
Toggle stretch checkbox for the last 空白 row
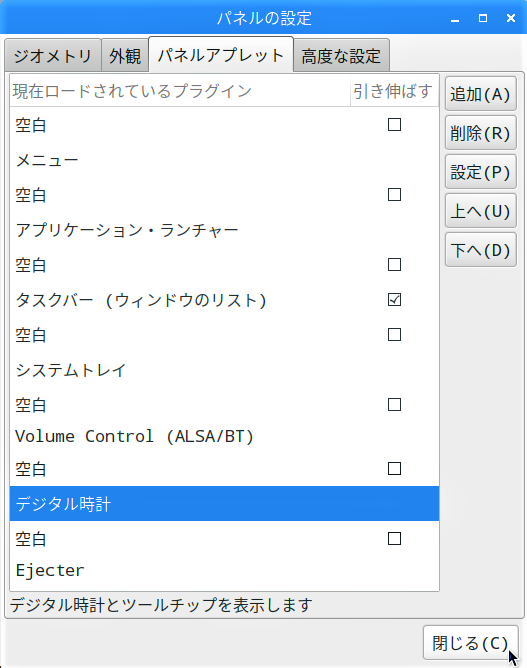coord(394,538)
